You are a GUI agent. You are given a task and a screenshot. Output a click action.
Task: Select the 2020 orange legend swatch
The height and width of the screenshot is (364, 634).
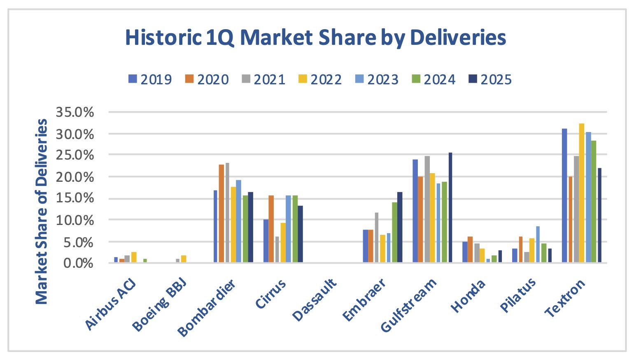click(x=189, y=79)
